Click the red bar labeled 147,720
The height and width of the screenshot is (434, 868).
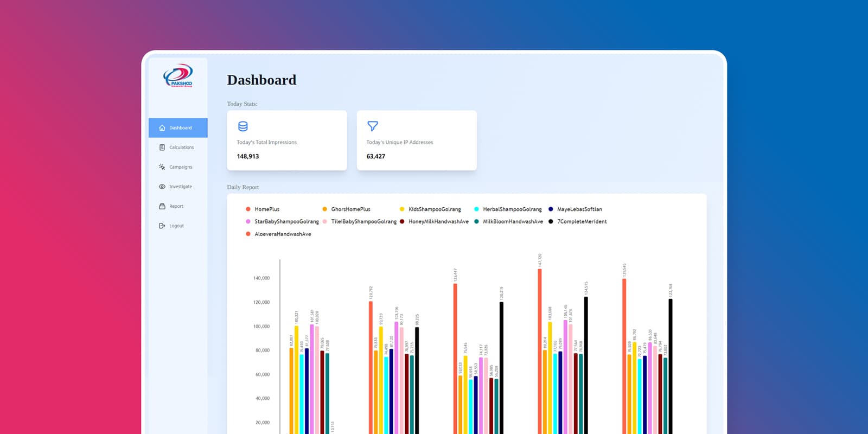point(540,352)
